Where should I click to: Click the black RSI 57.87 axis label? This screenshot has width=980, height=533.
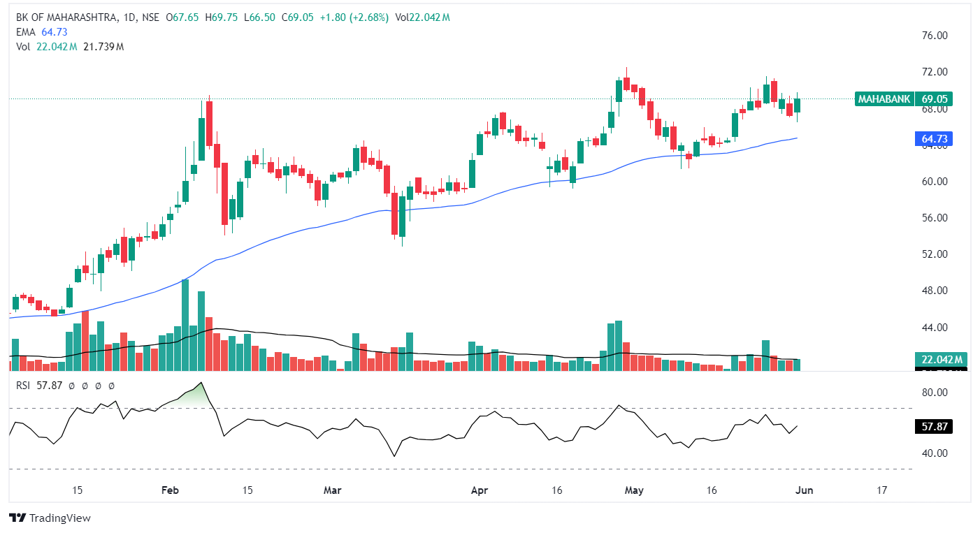click(x=935, y=426)
